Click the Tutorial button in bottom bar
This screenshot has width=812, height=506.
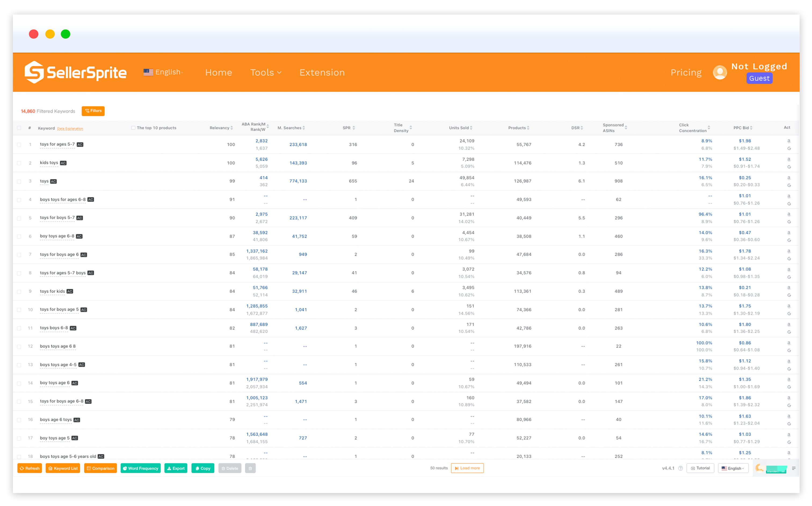(x=700, y=468)
